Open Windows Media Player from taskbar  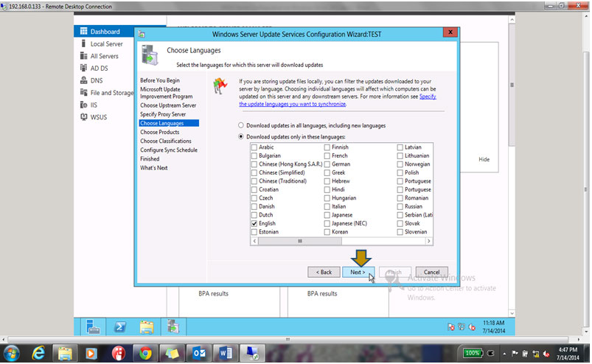(91, 354)
